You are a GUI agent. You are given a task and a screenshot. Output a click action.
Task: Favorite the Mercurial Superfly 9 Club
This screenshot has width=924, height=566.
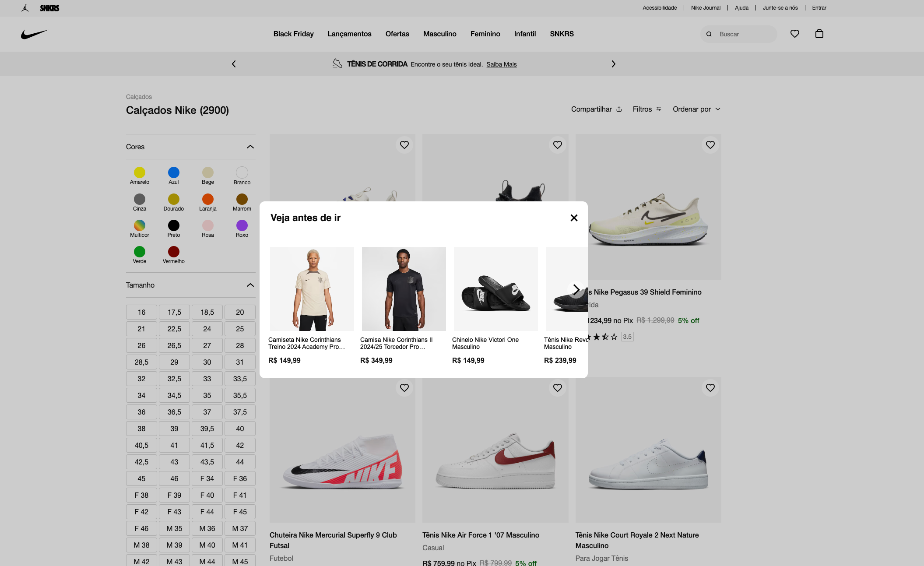tap(404, 388)
